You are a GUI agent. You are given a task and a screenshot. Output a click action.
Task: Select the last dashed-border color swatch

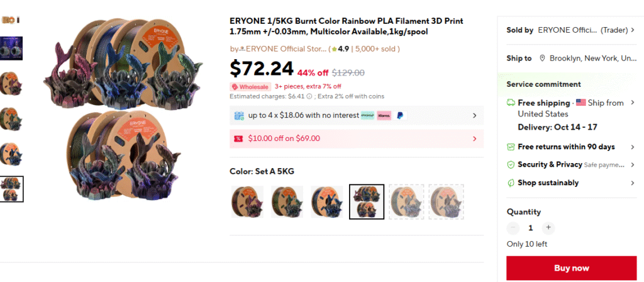tap(447, 202)
